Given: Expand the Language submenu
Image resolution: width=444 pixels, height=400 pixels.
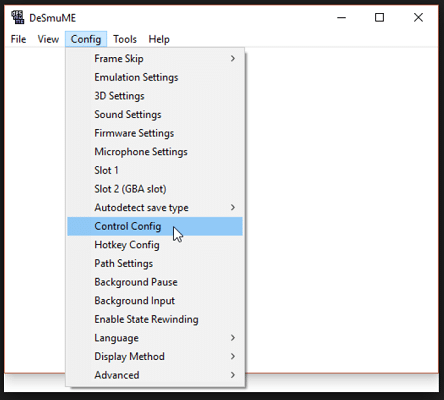Looking at the screenshot, I should (x=155, y=338).
